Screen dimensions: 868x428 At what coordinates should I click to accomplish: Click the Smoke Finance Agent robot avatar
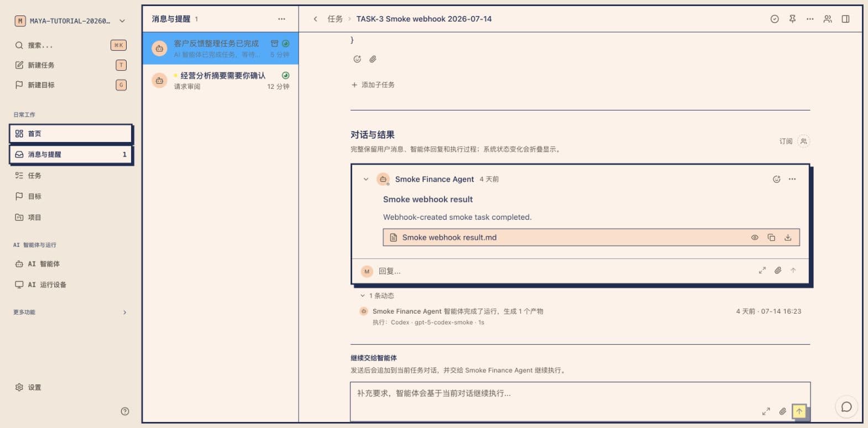(383, 179)
